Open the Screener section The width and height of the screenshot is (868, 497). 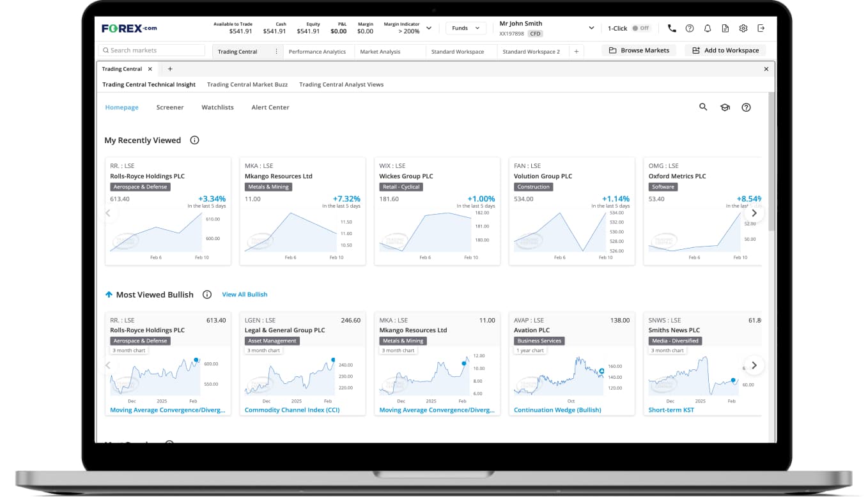point(170,107)
